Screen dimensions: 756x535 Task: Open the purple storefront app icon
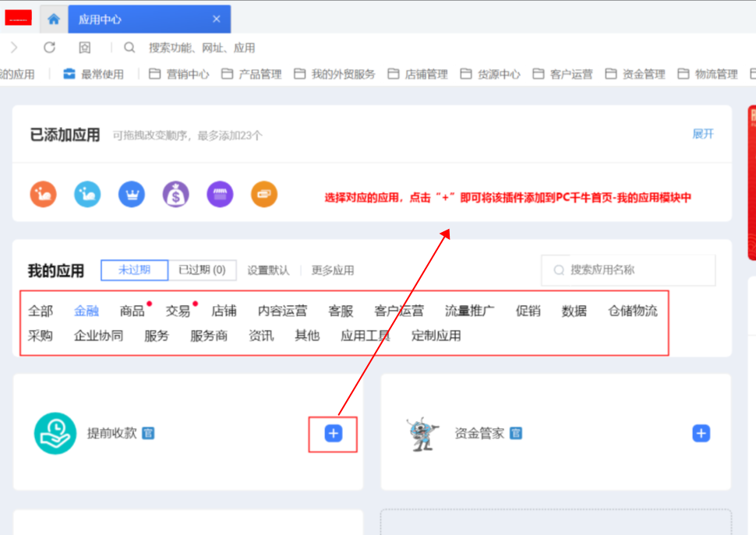point(220,194)
